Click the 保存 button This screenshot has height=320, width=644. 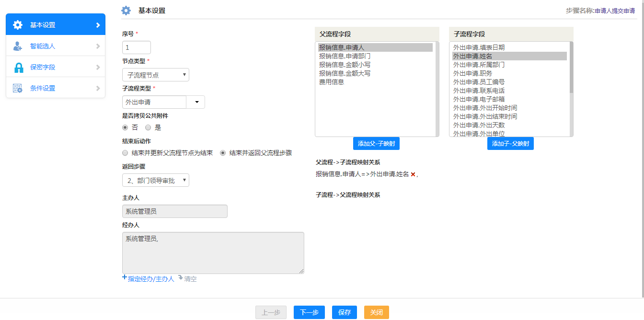point(345,312)
